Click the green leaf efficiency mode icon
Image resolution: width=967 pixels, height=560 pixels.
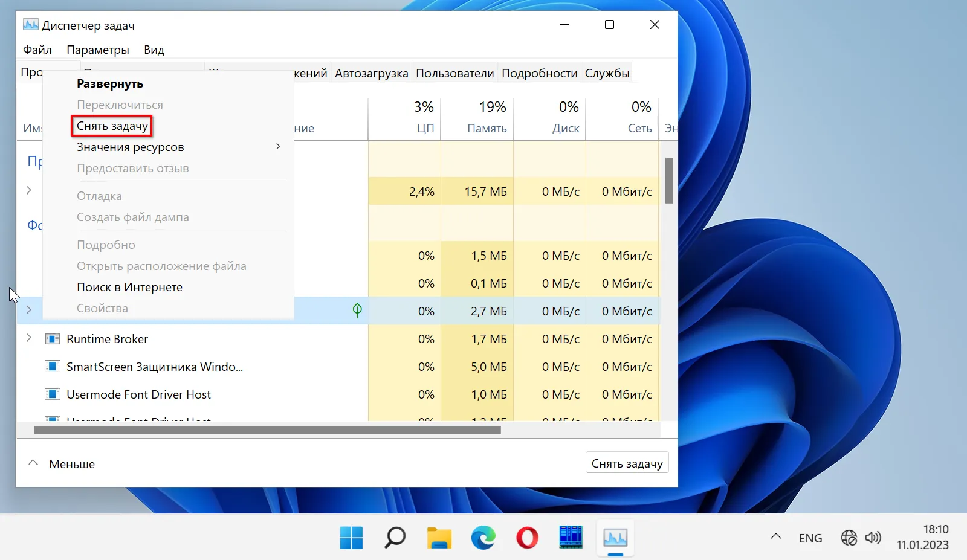click(x=357, y=311)
